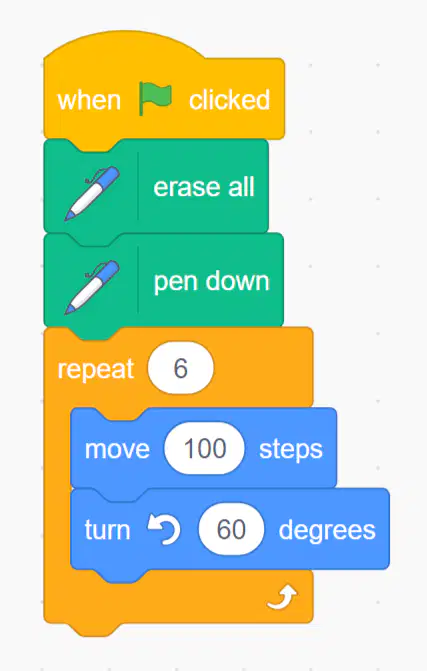
Task: Click the word 'steps' on move block
Action: coord(291,450)
